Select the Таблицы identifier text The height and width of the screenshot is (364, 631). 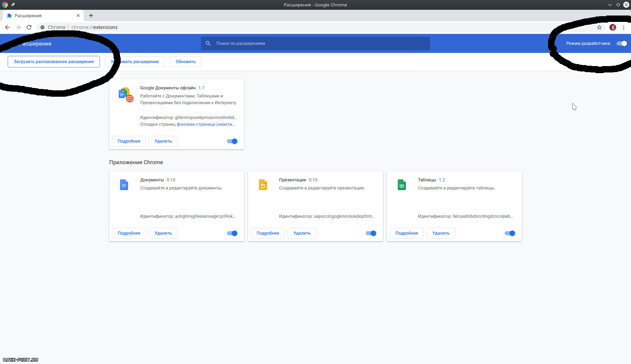click(465, 216)
